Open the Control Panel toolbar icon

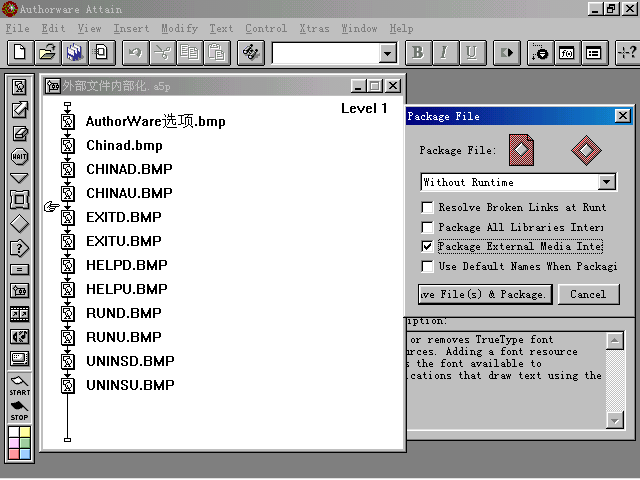tap(540, 53)
